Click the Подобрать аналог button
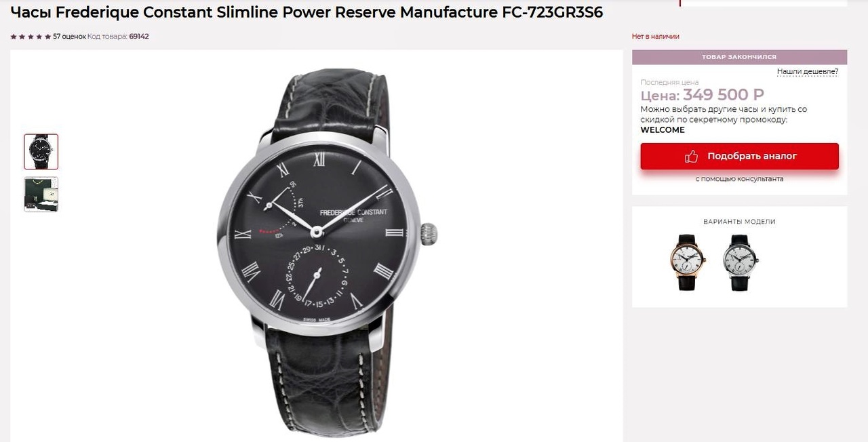 click(739, 157)
